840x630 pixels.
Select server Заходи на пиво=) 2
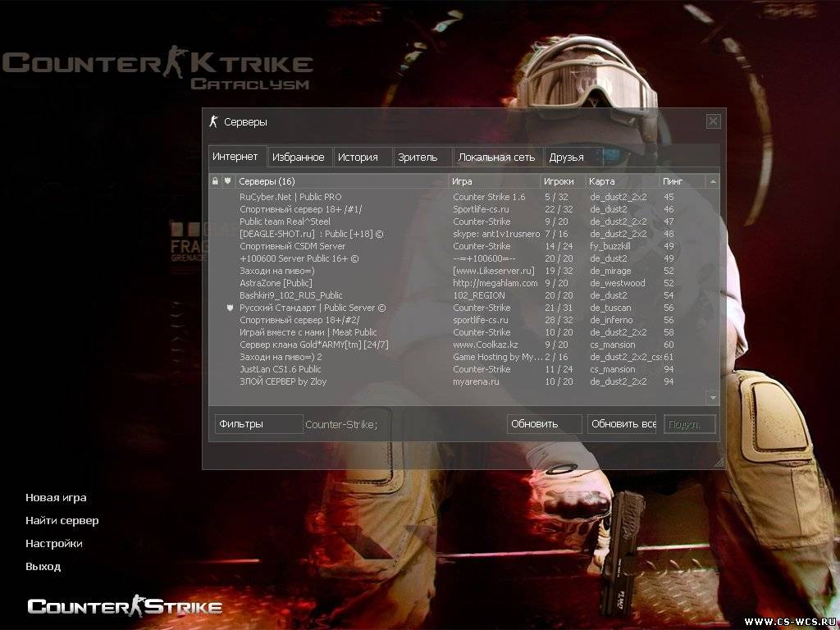[x=458, y=358]
